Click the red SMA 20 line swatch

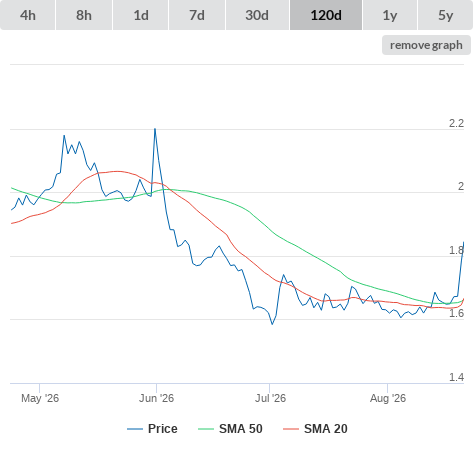[x=291, y=429]
